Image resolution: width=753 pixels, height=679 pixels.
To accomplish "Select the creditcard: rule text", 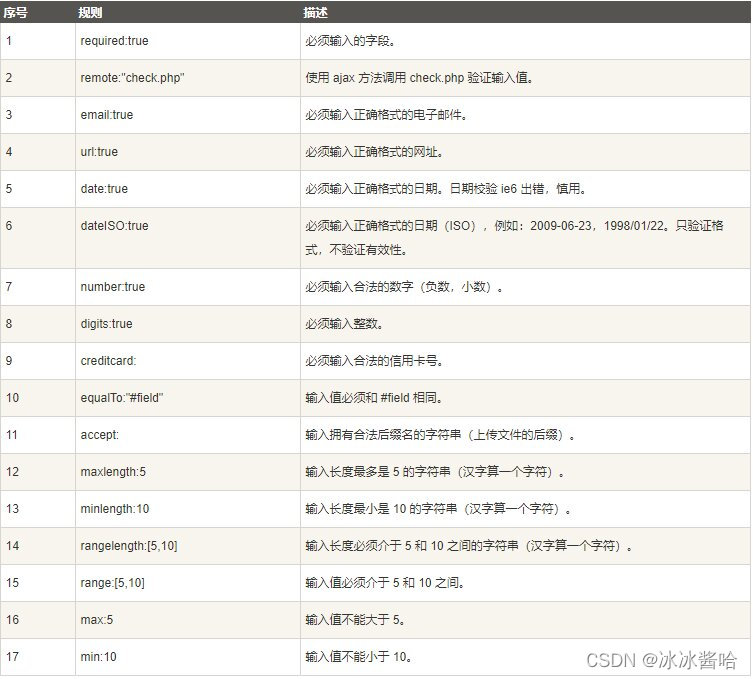I will (109, 361).
